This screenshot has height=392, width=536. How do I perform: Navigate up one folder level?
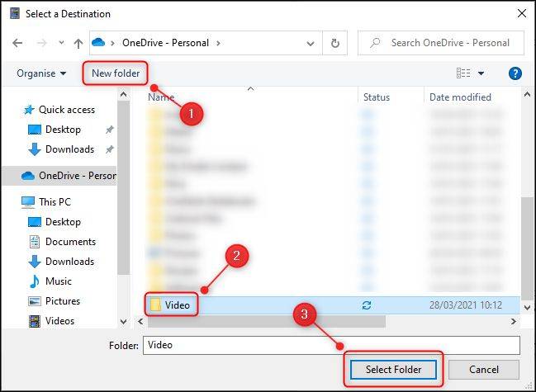(x=78, y=43)
